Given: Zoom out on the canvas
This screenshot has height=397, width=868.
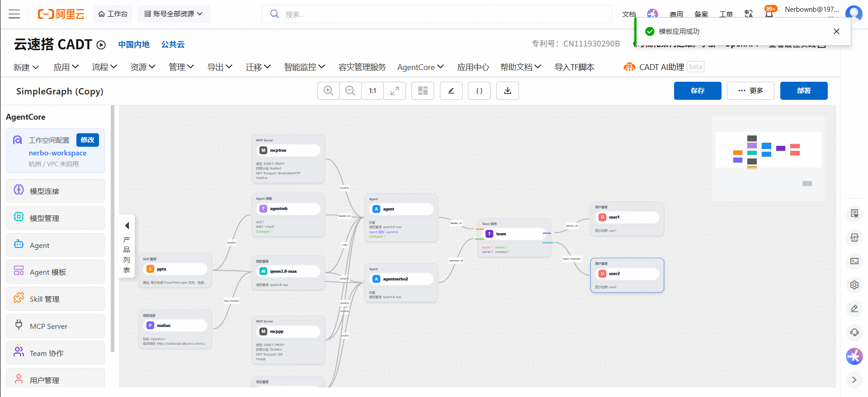Looking at the screenshot, I should pyautogui.click(x=350, y=91).
